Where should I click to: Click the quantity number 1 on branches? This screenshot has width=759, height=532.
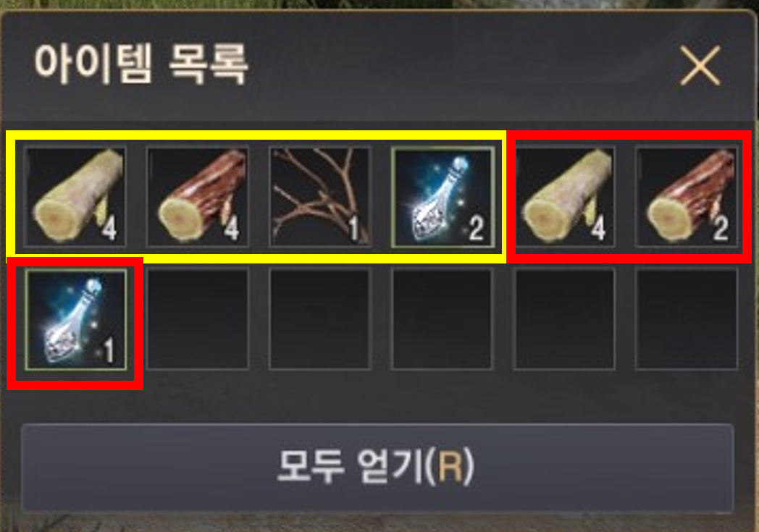(354, 228)
